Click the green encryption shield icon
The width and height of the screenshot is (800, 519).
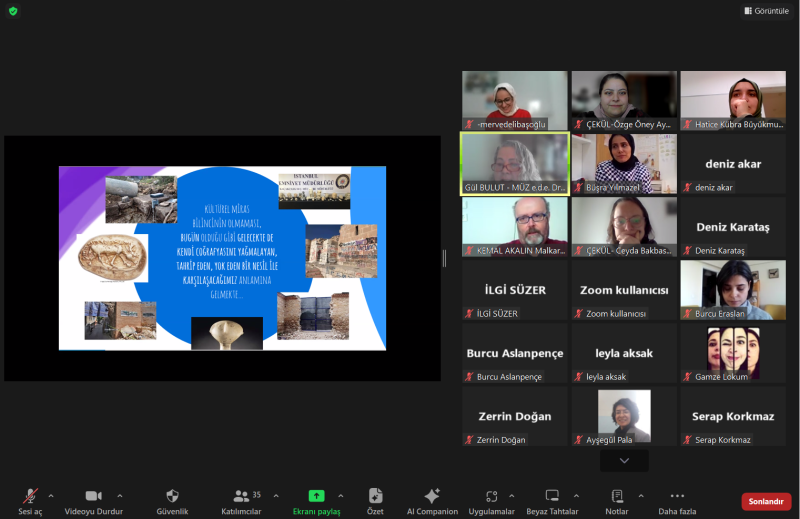[13, 11]
